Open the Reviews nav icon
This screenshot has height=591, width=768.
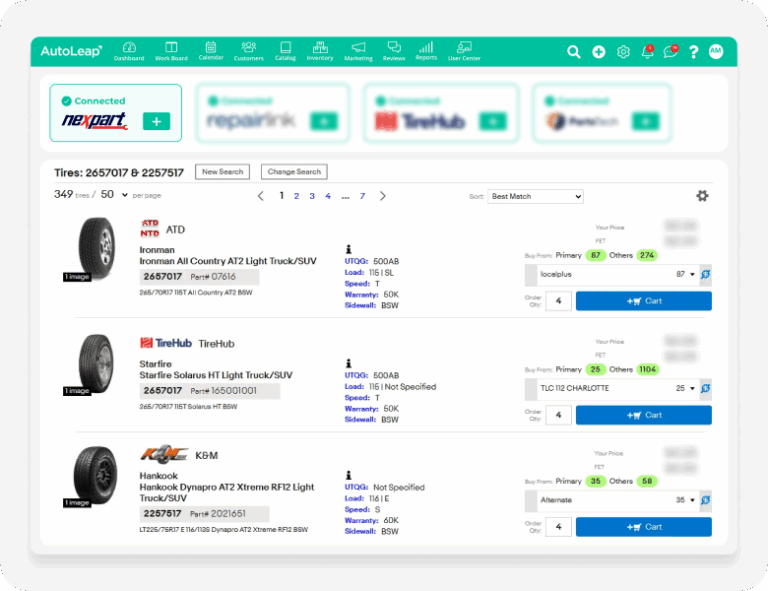[x=394, y=51]
